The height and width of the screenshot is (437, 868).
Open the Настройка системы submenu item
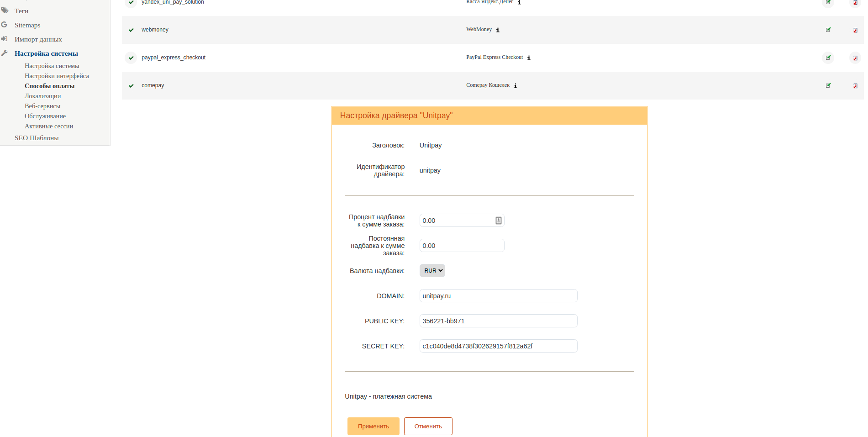[52, 66]
